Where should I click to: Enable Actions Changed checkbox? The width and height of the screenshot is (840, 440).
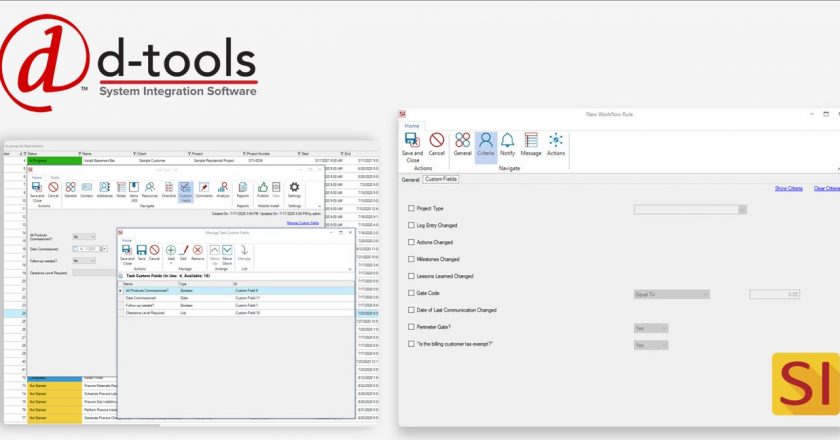(411, 242)
